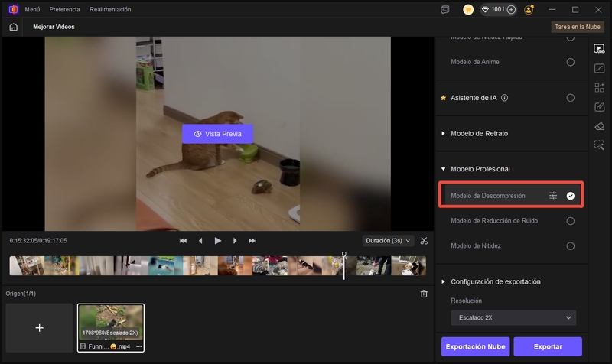Open Modelo de Descompresión settings sliders

[553, 196]
